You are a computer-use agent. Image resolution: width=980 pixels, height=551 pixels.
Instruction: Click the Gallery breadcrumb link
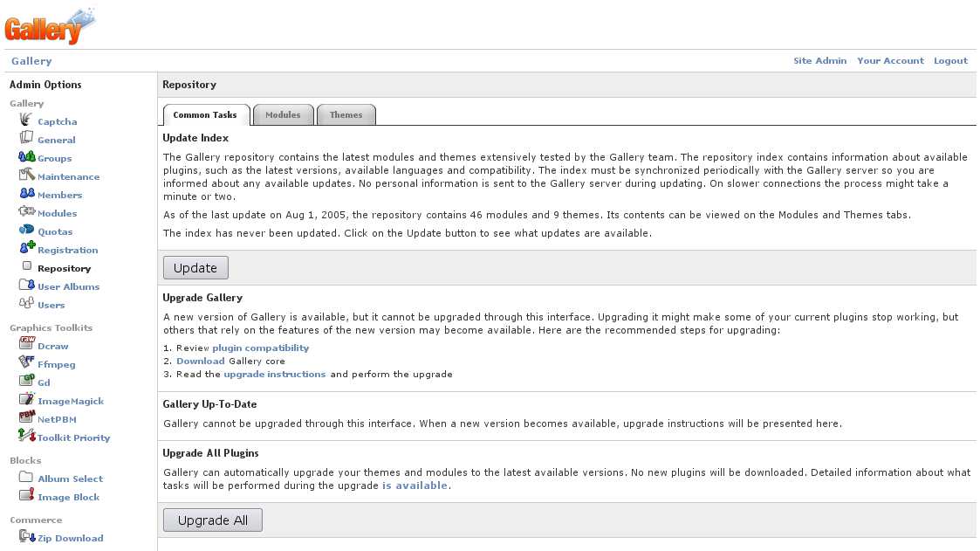pos(31,60)
